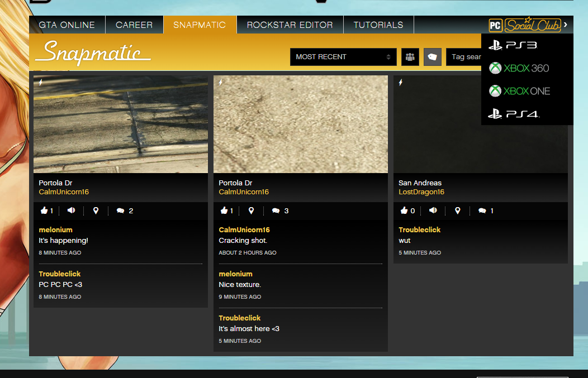Screen dimensions: 588x378
Task: Like the San Andreas photo
Action: (404, 210)
